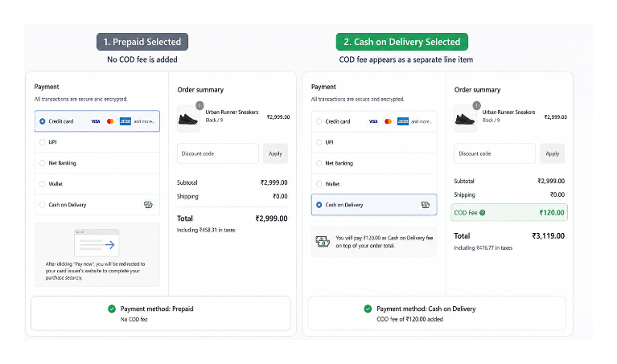This screenshot has height=364, width=617.
Task: Click '1. Prepaid Selected' label
Action: coord(142,42)
